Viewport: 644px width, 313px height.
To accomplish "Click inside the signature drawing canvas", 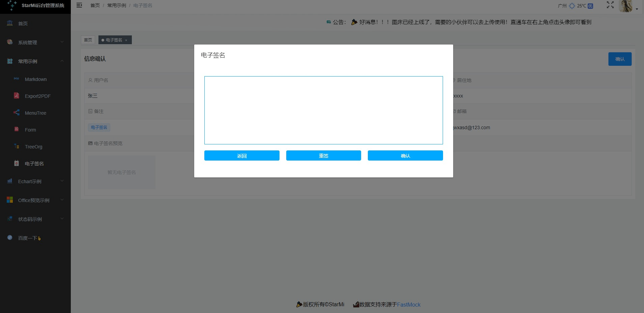I will tap(324, 110).
